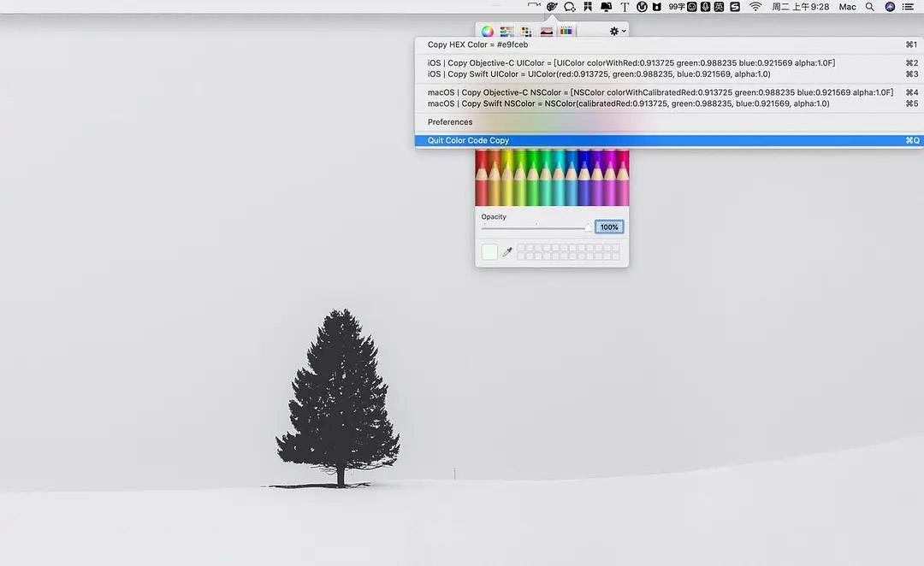Open the Notification Center list icon

[x=908, y=7]
